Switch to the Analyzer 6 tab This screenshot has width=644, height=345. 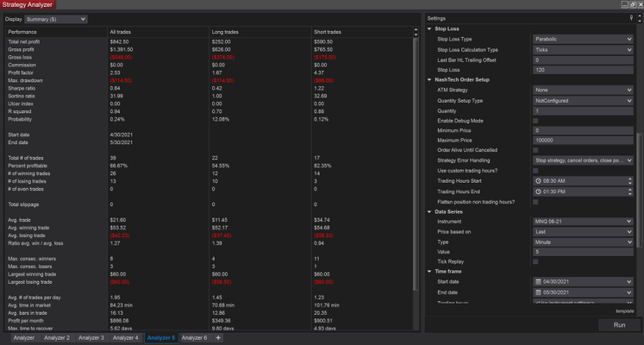pyautogui.click(x=194, y=338)
